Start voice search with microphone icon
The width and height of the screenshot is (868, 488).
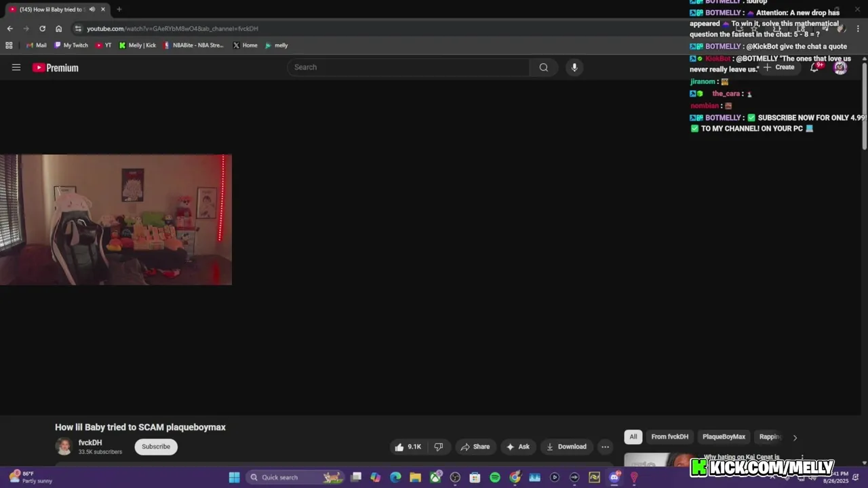pos(574,67)
